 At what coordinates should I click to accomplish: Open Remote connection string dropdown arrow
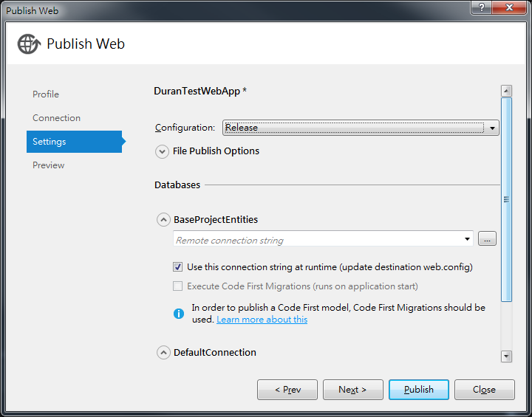(x=467, y=239)
